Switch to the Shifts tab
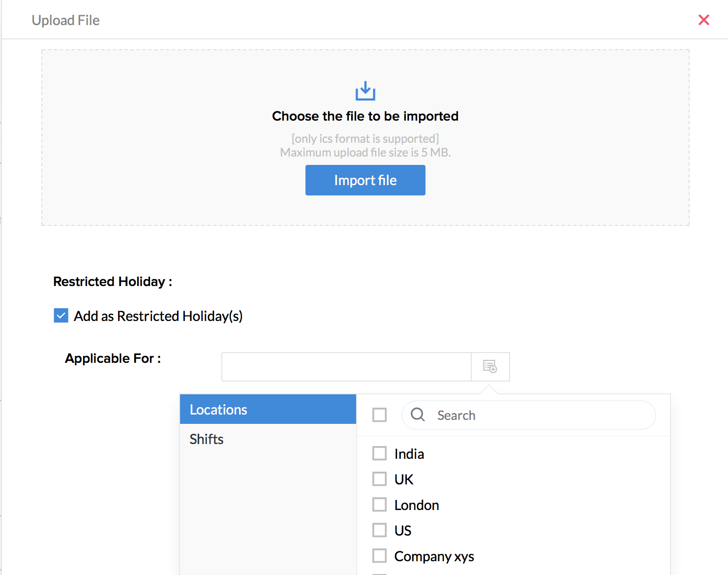 [x=207, y=439]
